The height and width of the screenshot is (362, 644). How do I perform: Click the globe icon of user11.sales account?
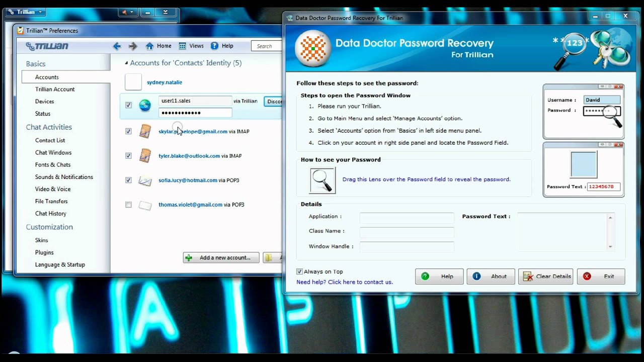(x=145, y=105)
